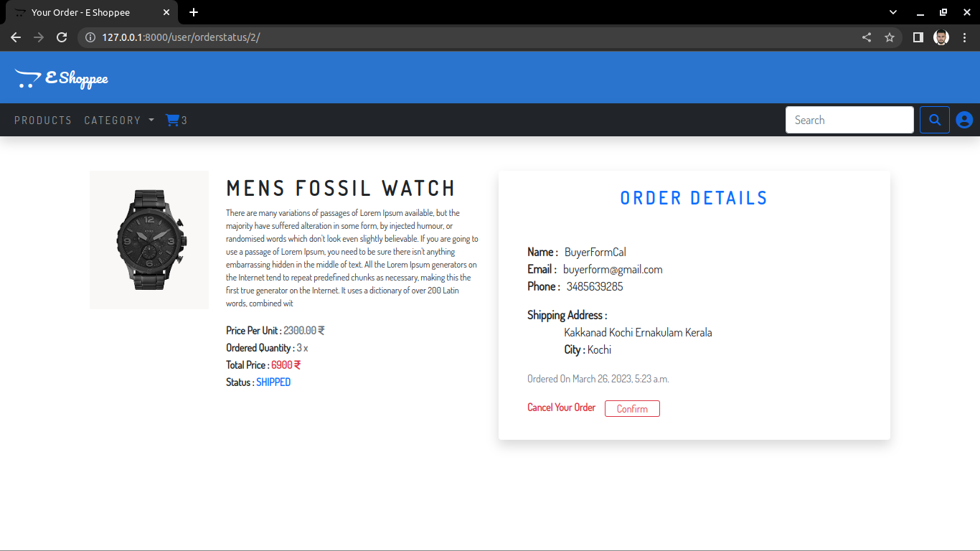Viewport: 980px width, 551px height.
Task: Click the magnifying glass search icon
Action: click(x=934, y=120)
